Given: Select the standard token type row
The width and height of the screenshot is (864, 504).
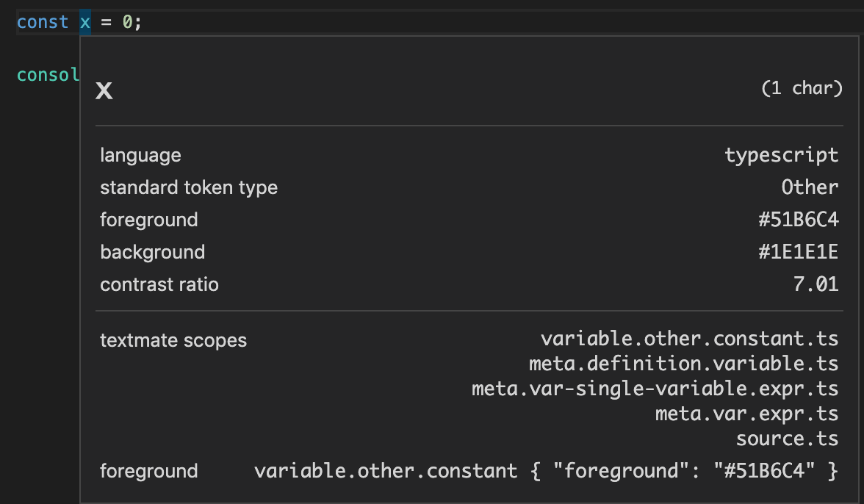Looking at the screenshot, I should [x=189, y=187].
